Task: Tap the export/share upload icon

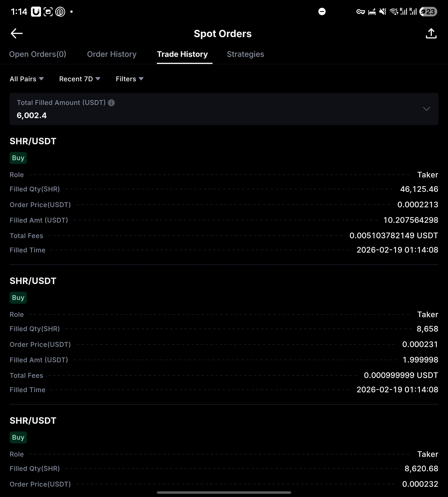Action: [x=431, y=33]
